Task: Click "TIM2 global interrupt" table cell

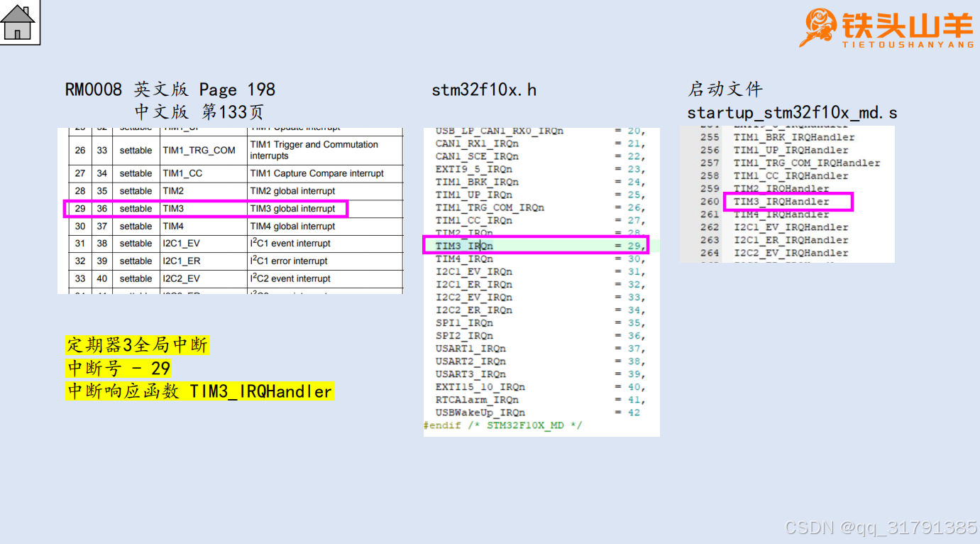Action: tap(292, 191)
